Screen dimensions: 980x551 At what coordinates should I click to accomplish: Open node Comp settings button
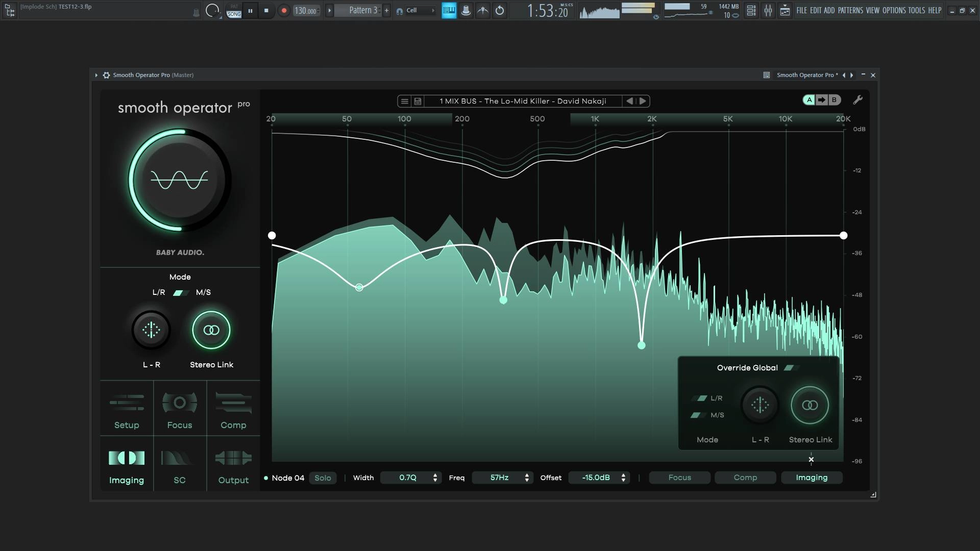745,478
